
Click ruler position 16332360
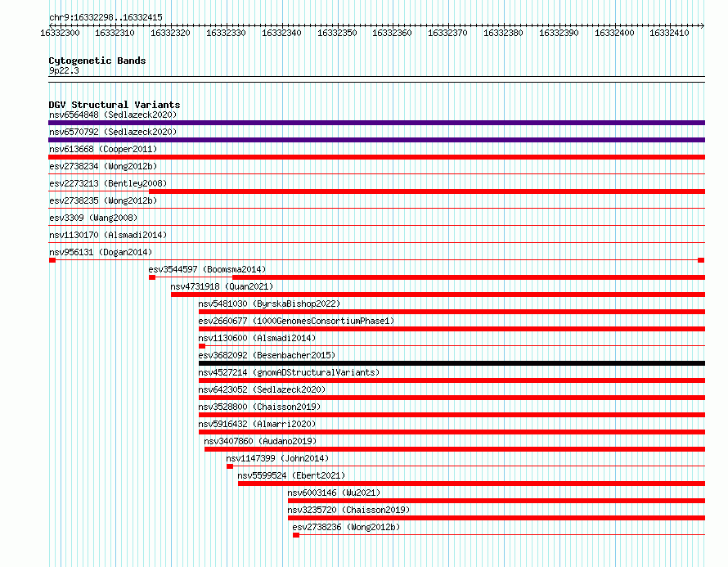393,33
